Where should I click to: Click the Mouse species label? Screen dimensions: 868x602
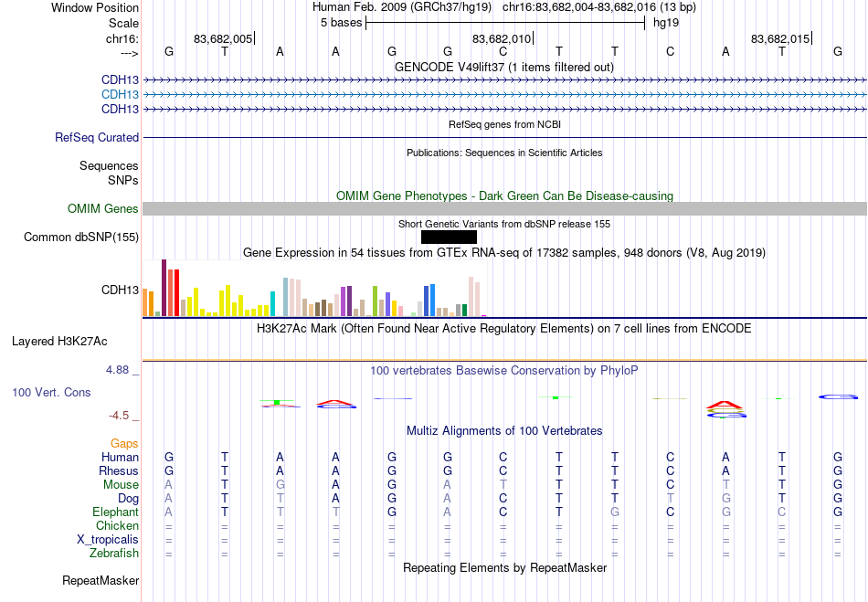tap(121, 485)
